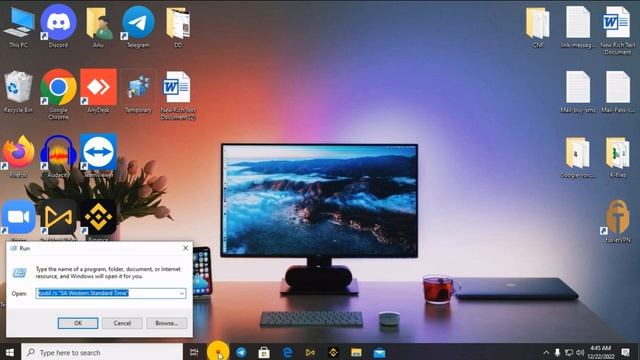Select New Rich Text Document (2) file
Viewport: 640px width, 360px height.
point(178,95)
